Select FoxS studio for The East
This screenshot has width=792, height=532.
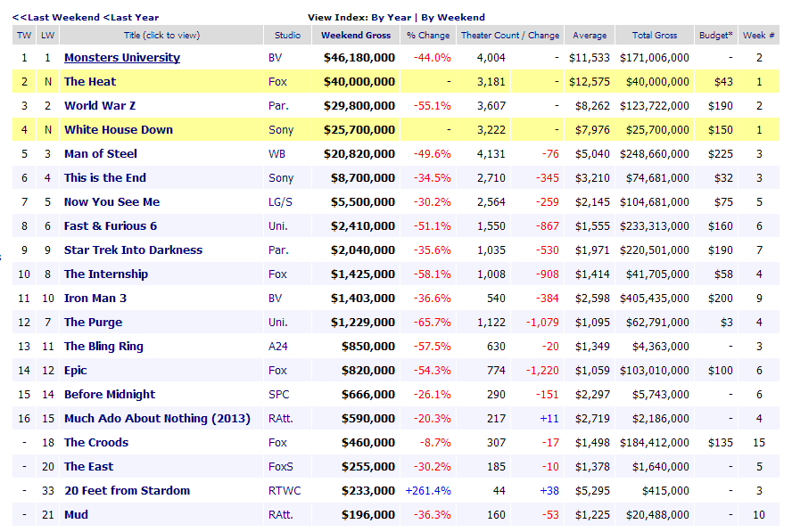(x=280, y=466)
